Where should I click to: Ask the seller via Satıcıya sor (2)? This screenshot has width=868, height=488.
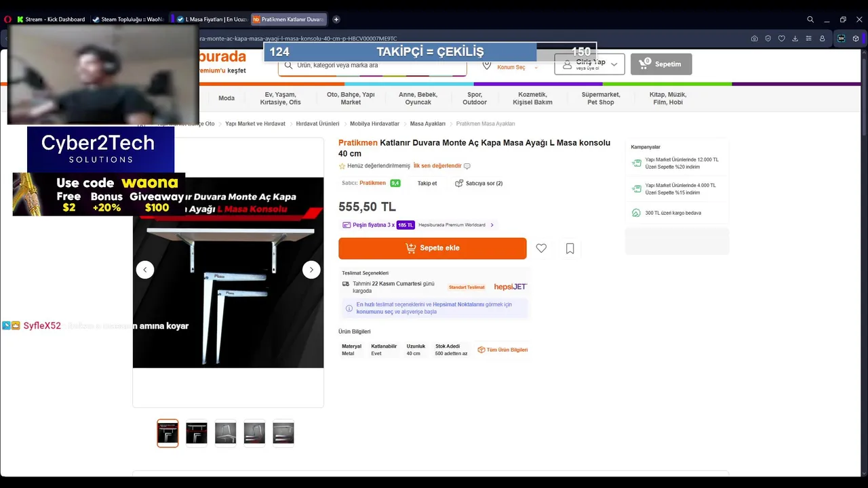[479, 183]
